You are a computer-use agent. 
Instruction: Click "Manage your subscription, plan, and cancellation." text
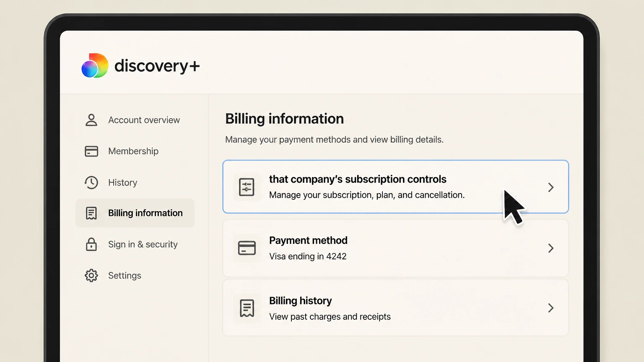tap(367, 195)
